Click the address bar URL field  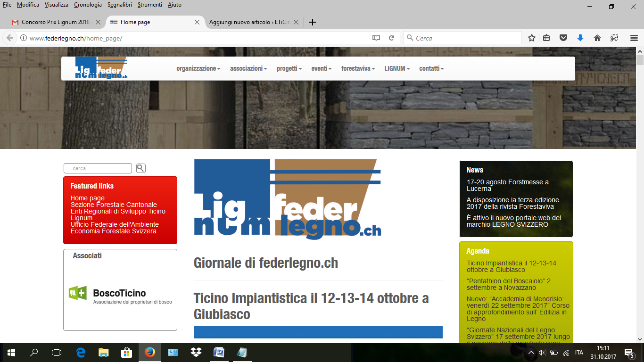tap(198, 38)
